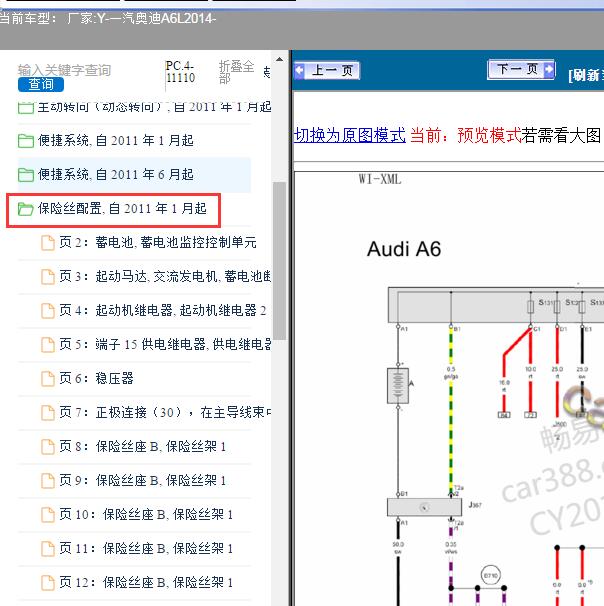Click folder icon of 主动转向 row
Image resolution: width=604 pixels, height=606 pixels.
point(26,108)
